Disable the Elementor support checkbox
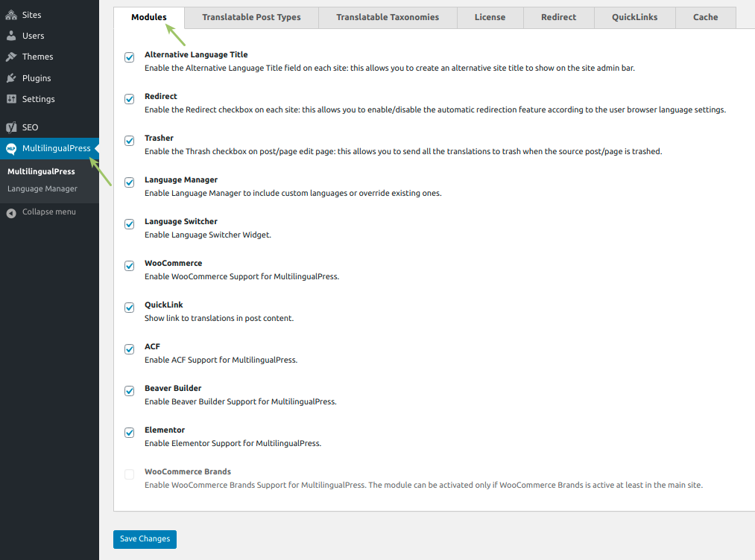This screenshot has width=755, height=560. coord(130,433)
